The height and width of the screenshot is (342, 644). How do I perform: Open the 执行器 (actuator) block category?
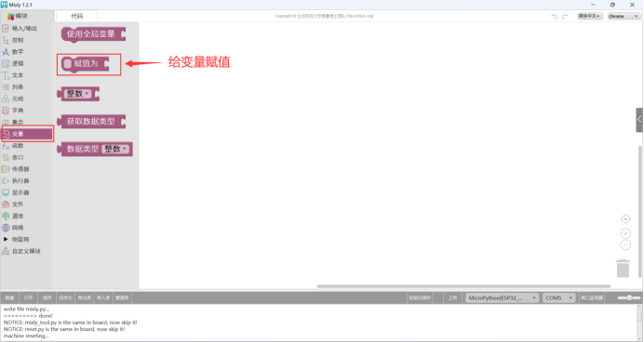[x=20, y=181]
